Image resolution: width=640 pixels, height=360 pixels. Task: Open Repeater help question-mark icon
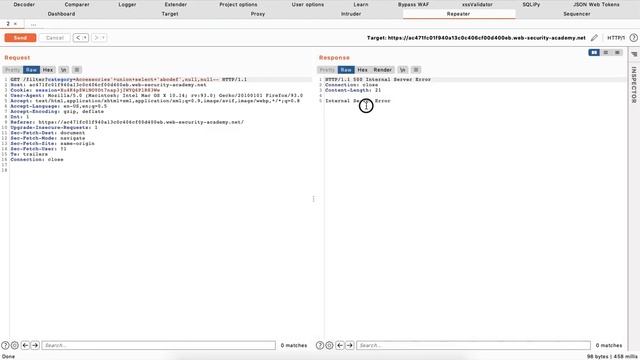click(x=633, y=38)
